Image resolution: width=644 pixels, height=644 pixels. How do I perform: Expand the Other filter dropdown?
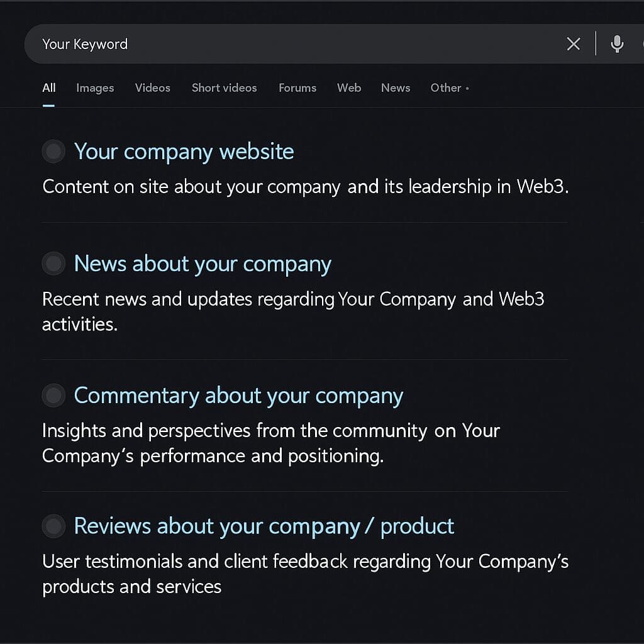coord(449,88)
